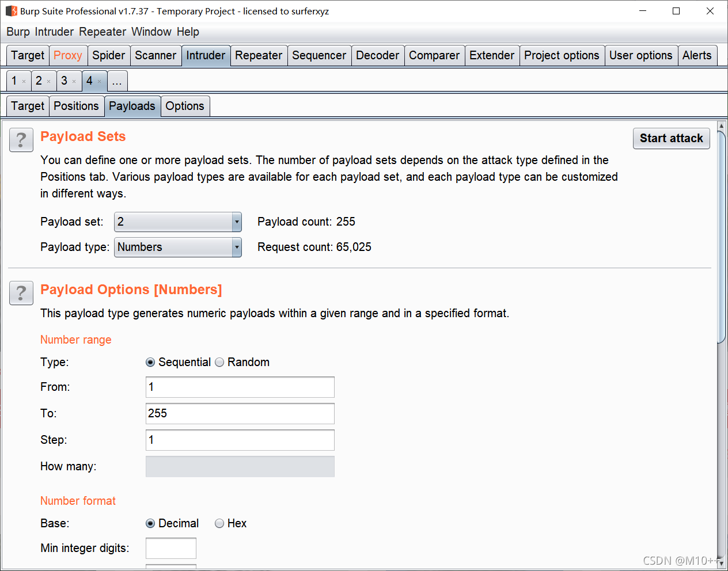
Task: Open the Alerts tab
Action: click(697, 55)
